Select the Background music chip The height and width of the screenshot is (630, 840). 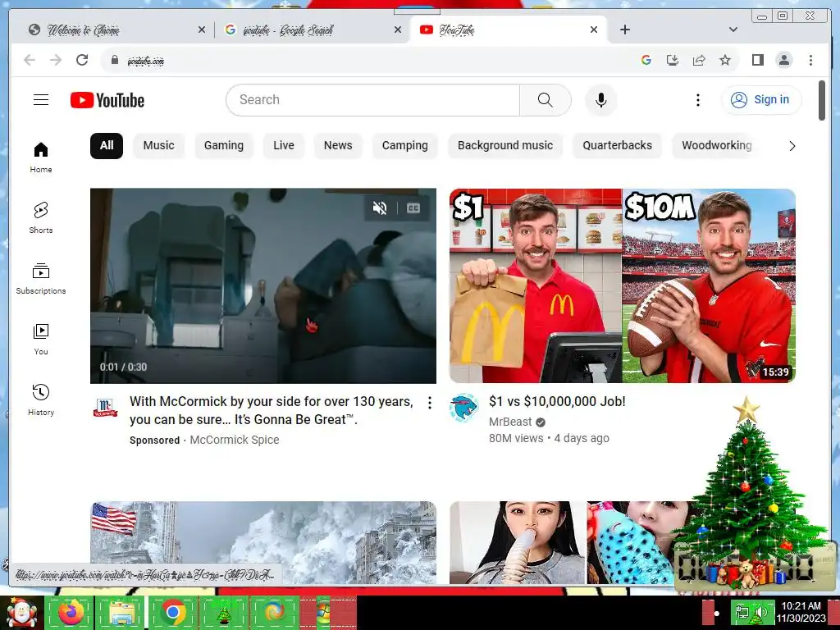pos(505,146)
